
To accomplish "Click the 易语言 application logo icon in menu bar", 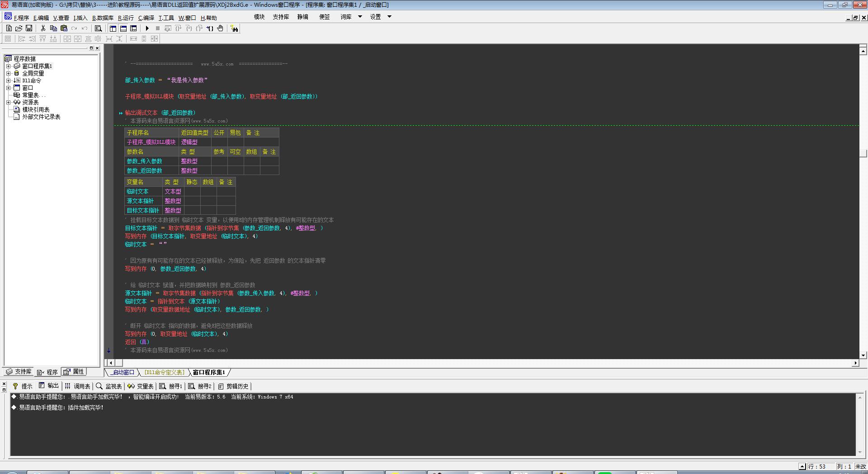I will [8, 17].
